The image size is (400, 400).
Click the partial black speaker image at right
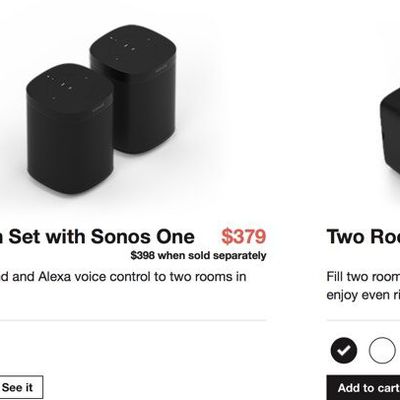pos(389,133)
